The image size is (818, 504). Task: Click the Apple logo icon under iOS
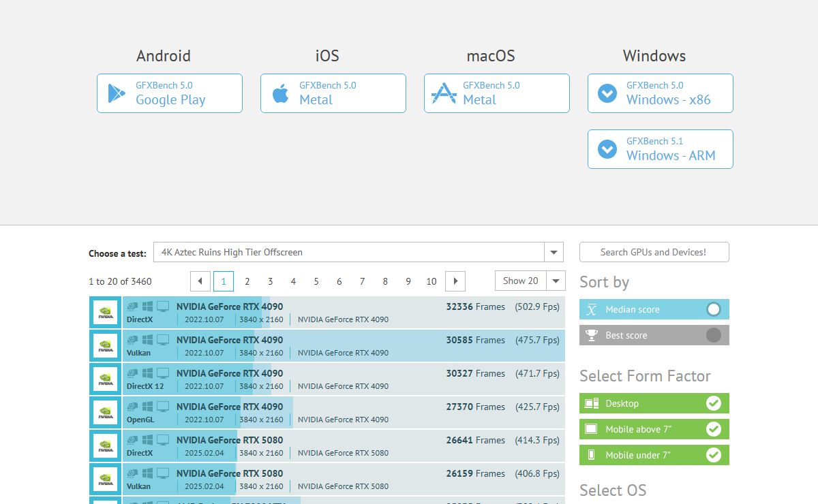[x=280, y=93]
